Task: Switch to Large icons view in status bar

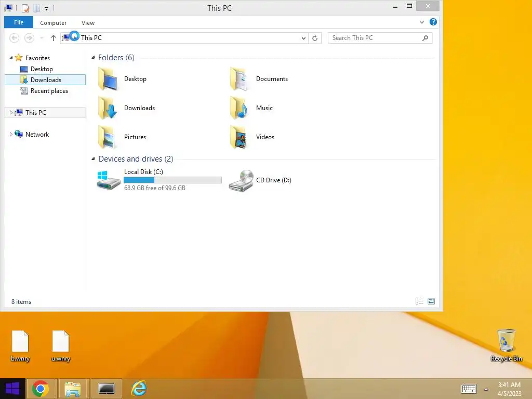Action: coord(431,301)
